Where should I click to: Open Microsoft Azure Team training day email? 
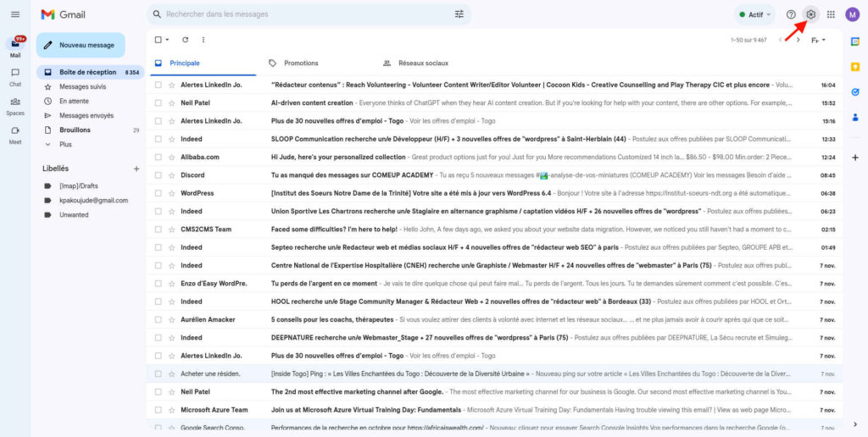494,410
